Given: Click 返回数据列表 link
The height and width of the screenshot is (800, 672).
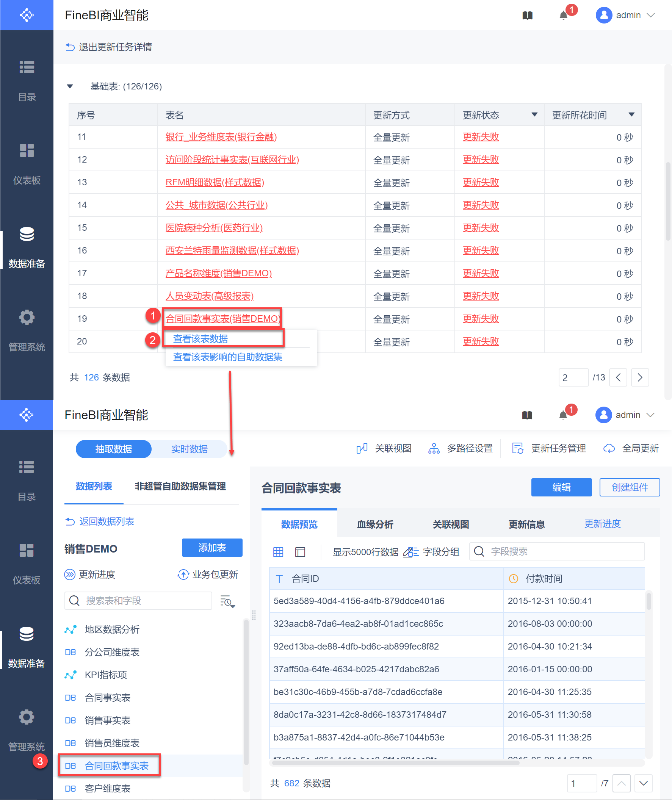Looking at the screenshot, I should coord(99,521).
